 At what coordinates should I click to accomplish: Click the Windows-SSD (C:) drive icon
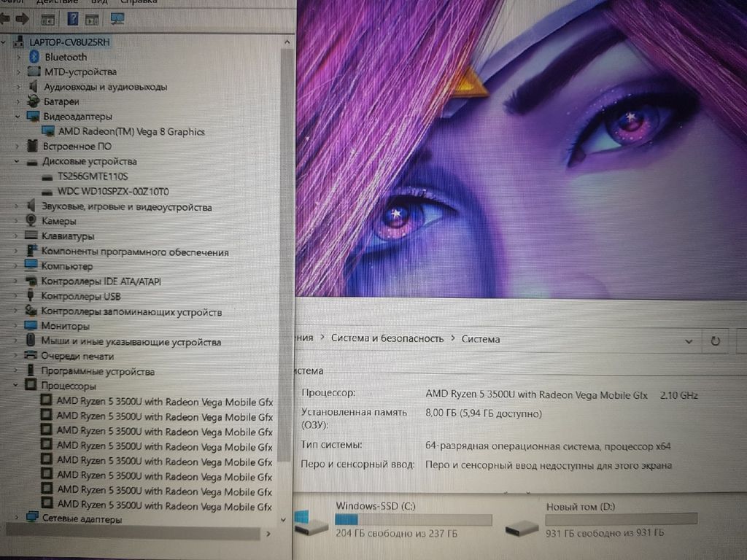point(311,521)
